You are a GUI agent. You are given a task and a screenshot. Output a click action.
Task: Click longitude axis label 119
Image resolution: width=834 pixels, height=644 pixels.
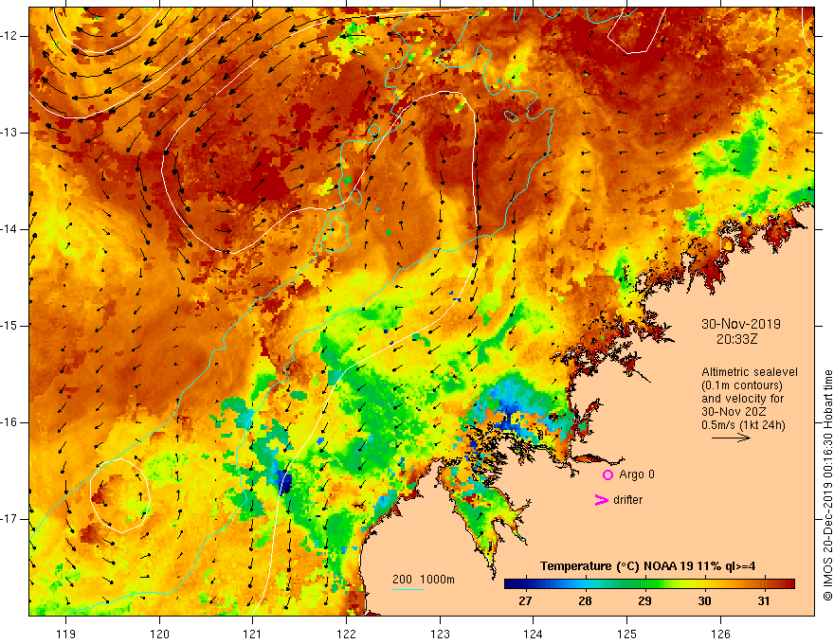[65, 634]
